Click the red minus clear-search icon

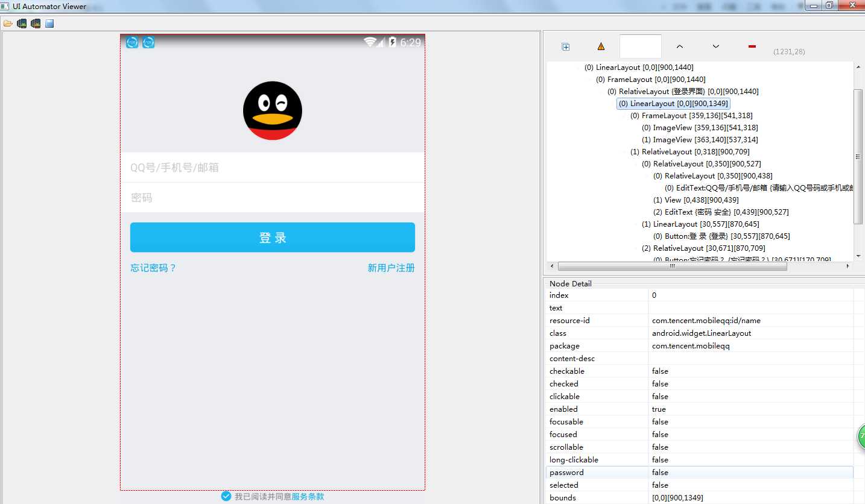point(752,46)
